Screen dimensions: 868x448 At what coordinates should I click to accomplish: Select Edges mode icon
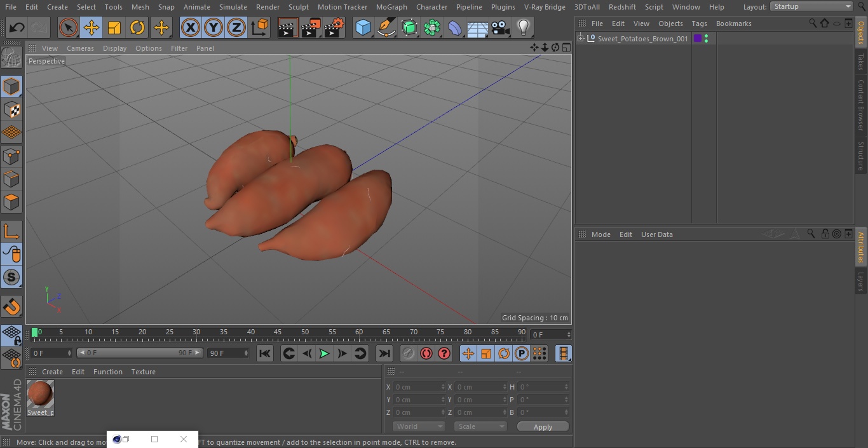pos(11,179)
